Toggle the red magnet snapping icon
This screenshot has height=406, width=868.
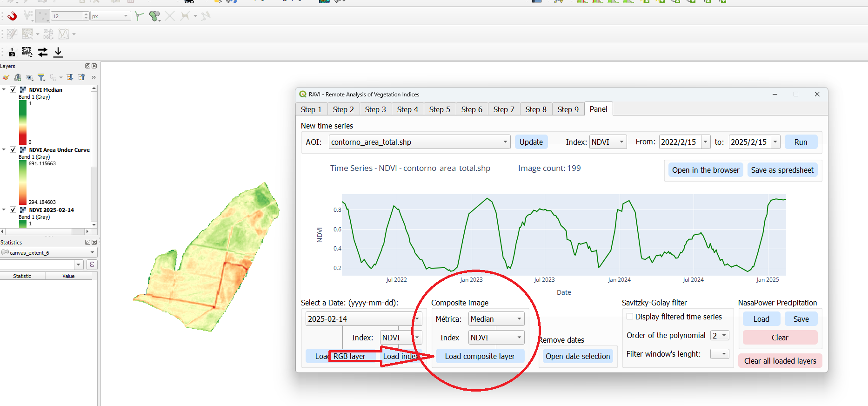(12, 16)
